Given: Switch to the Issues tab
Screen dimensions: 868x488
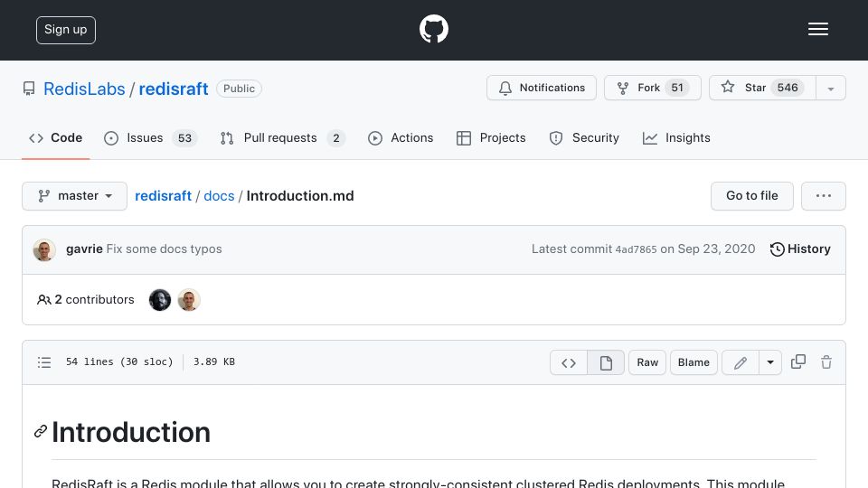Looking at the screenshot, I should pyautogui.click(x=150, y=137).
